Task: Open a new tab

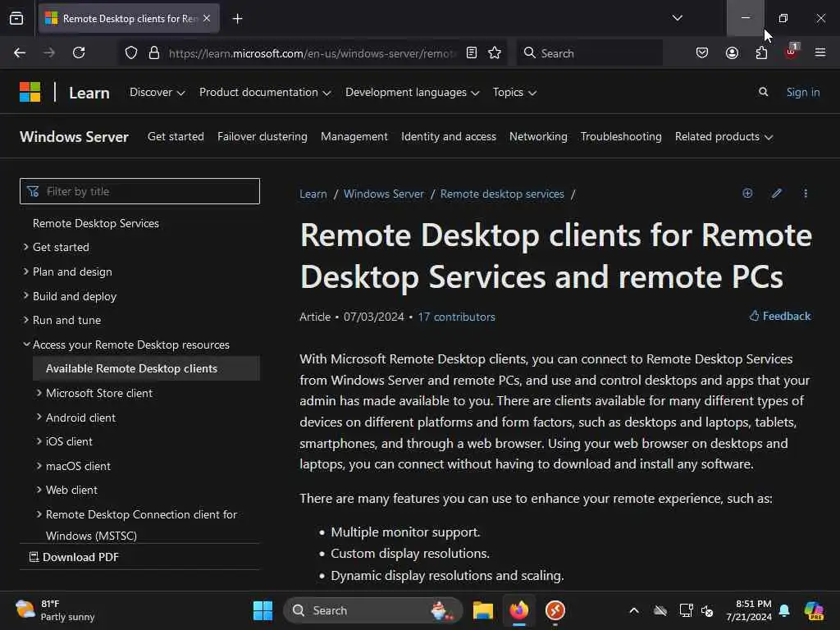Action: [x=237, y=19]
